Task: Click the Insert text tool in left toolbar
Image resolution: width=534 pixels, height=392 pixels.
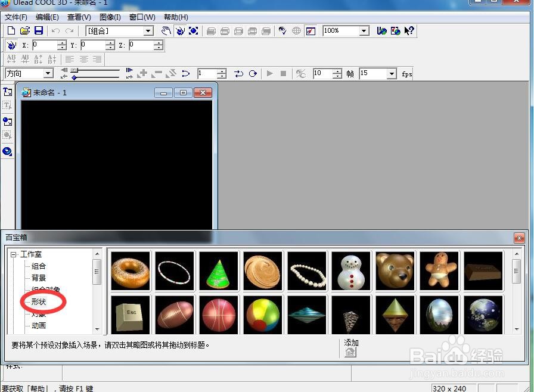Action: (8, 92)
